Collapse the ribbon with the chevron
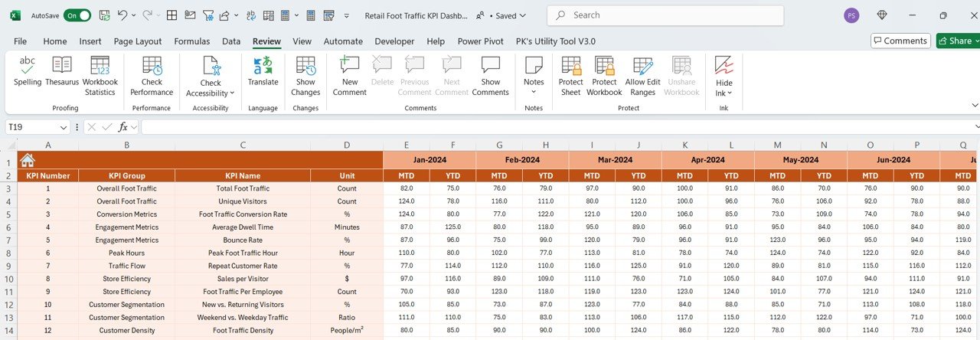 (x=975, y=105)
